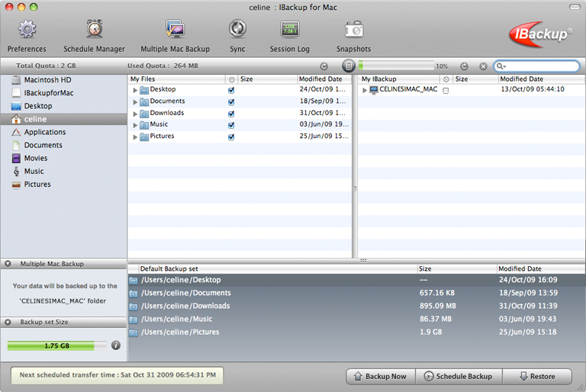Image resolution: width=586 pixels, height=392 pixels.
Task: Click the Restore button
Action: pos(537,376)
